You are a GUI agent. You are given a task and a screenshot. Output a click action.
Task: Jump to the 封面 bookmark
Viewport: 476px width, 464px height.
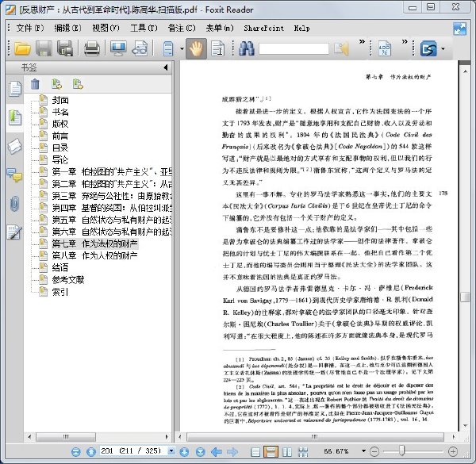[60, 100]
